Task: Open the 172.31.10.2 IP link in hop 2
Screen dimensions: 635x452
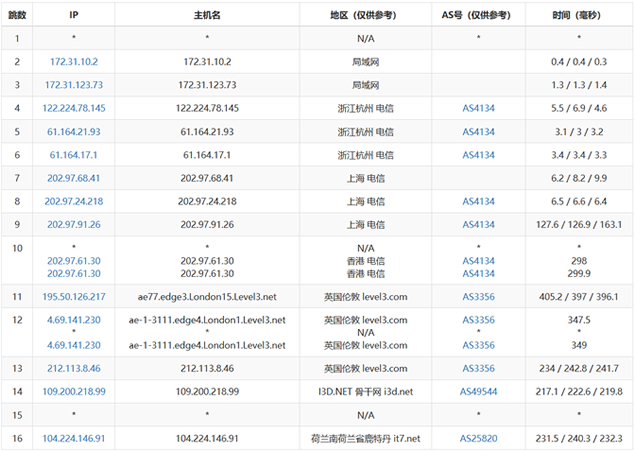Action: click(75, 62)
